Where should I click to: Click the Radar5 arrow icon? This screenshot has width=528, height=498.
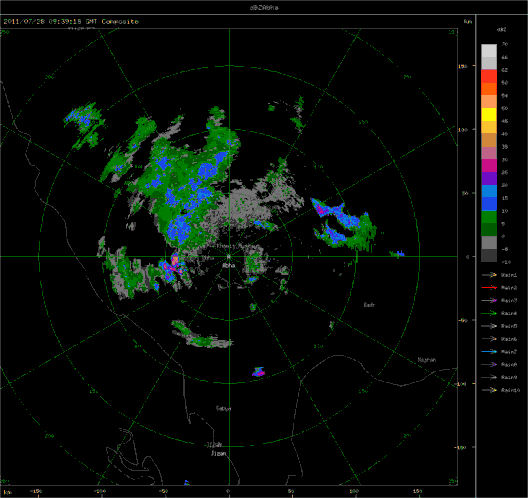(x=489, y=326)
